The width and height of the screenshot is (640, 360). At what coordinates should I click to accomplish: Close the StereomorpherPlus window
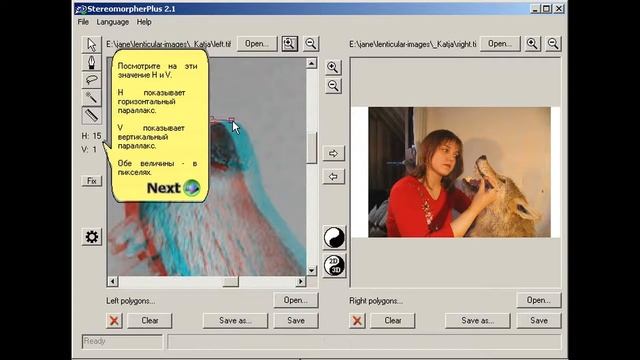[559, 9]
